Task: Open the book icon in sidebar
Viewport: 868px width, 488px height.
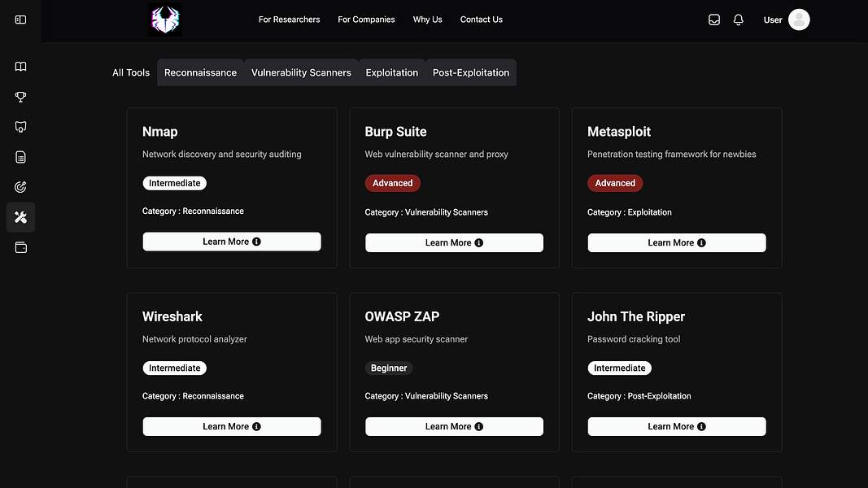Action: pos(20,67)
